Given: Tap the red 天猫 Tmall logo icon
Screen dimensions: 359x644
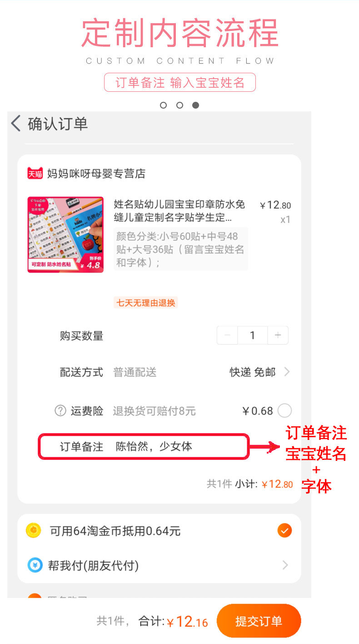Looking at the screenshot, I should [35, 173].
